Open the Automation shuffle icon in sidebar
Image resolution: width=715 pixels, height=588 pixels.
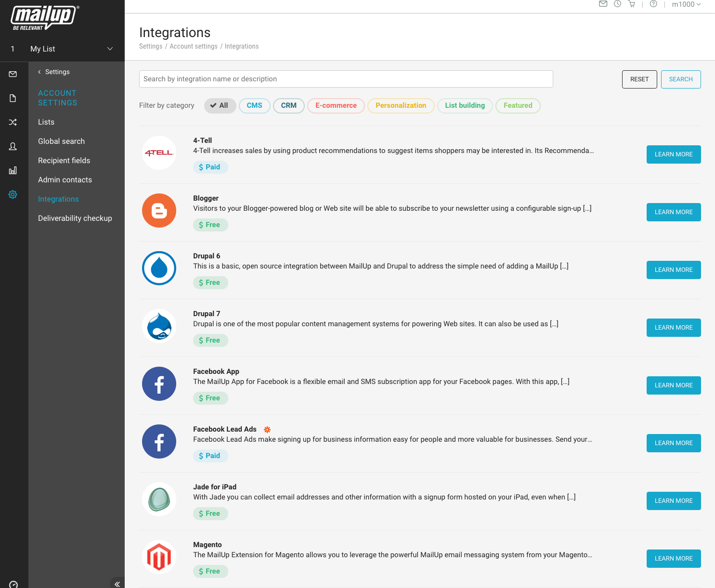click(x=13, y=122)
